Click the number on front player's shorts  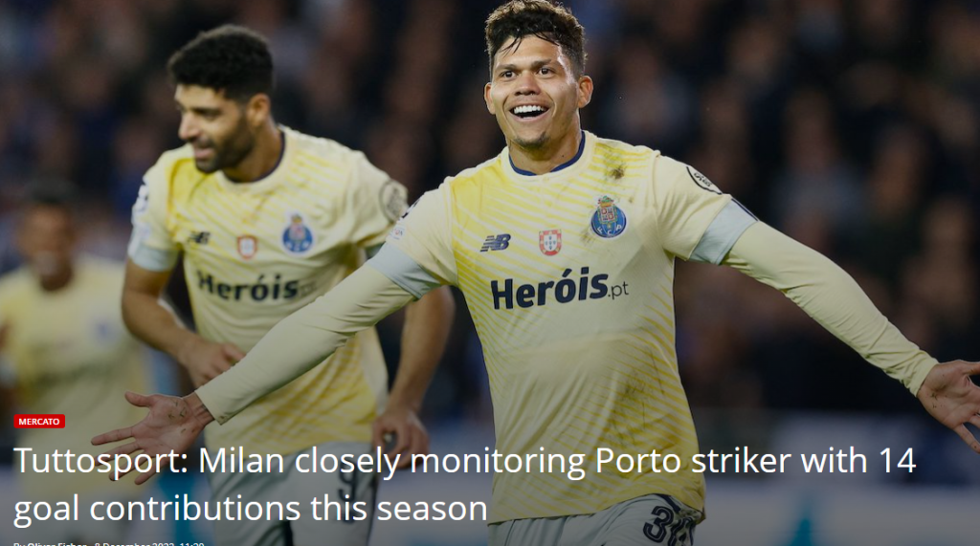coord(667,523)
